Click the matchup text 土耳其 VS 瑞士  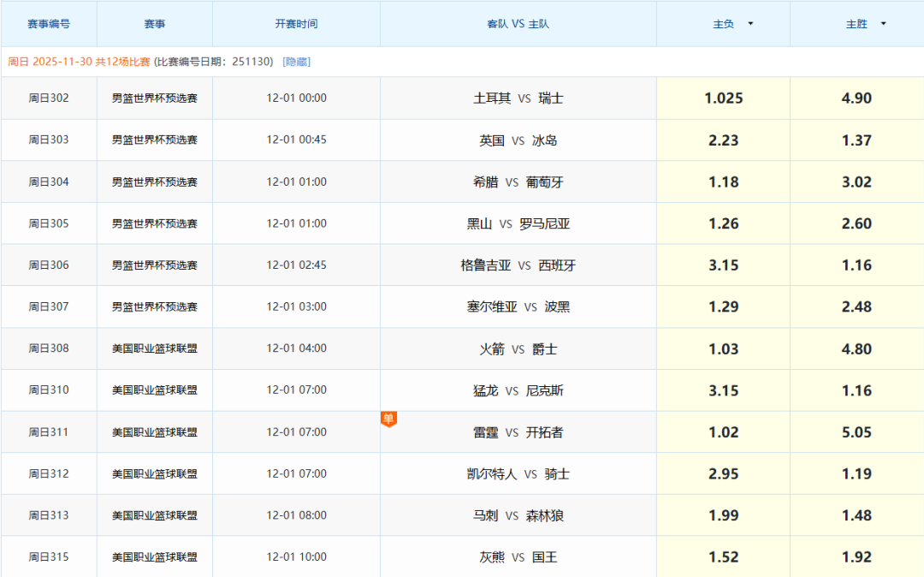coord(518,98)
